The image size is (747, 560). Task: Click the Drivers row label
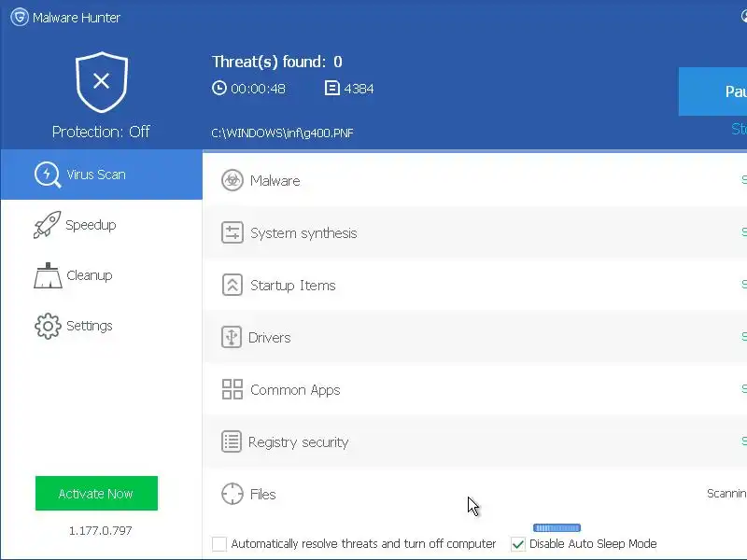[x=269, y=338]
